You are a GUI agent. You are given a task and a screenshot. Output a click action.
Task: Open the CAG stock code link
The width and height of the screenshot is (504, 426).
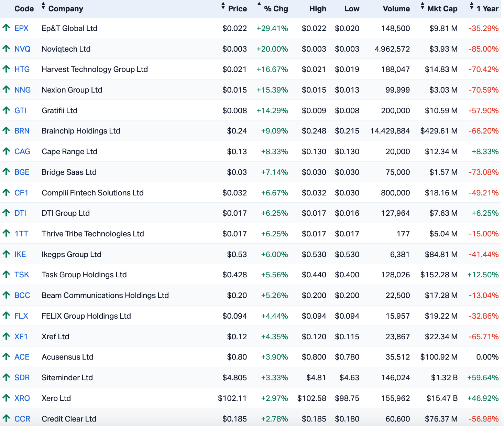[22, 151]
